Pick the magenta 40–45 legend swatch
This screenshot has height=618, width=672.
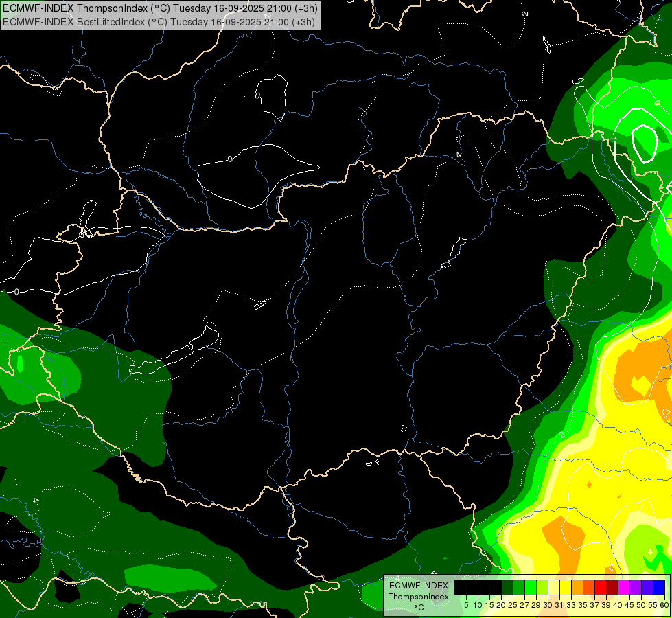tap(623, 587)
